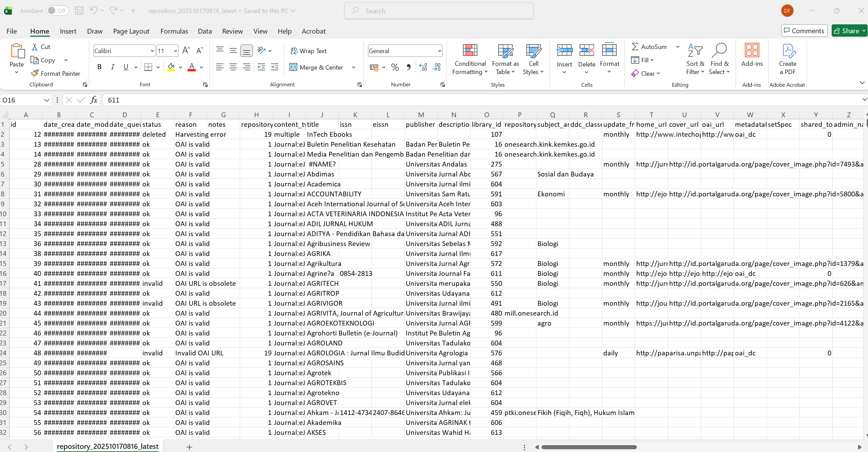868x452 pixels.
Task: Click Align Left icon
Action: pos(220,67)
